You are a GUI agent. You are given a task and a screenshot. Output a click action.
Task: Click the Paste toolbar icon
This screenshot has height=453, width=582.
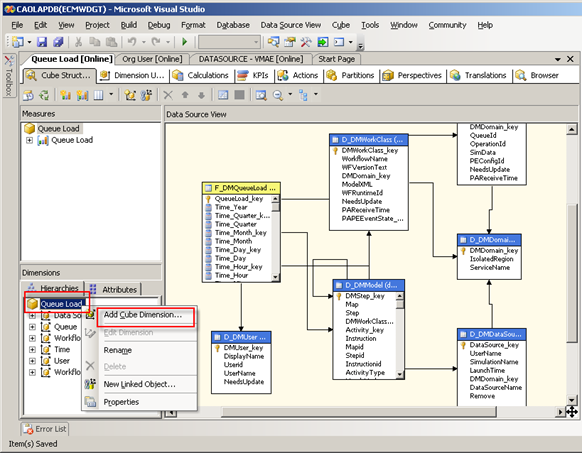pos(111,42)
